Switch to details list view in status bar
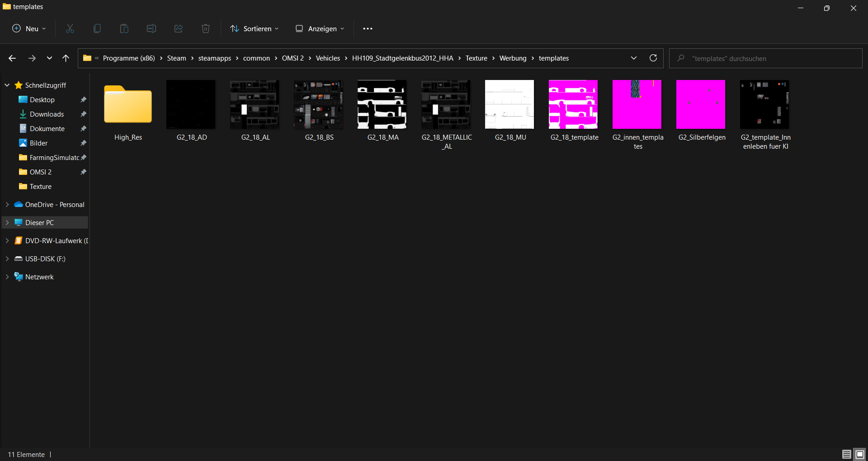The image size is (868, 461). pos(846,454)
